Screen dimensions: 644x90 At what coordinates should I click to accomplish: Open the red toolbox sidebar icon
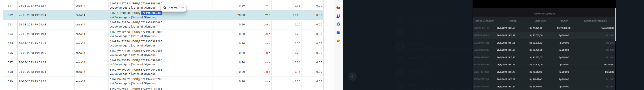coord(338,8)
